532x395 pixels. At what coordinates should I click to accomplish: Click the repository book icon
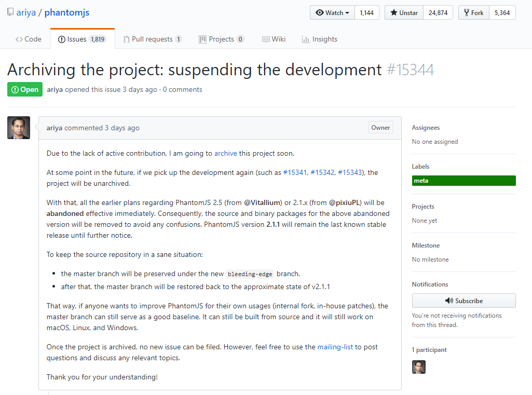[10, 12]
